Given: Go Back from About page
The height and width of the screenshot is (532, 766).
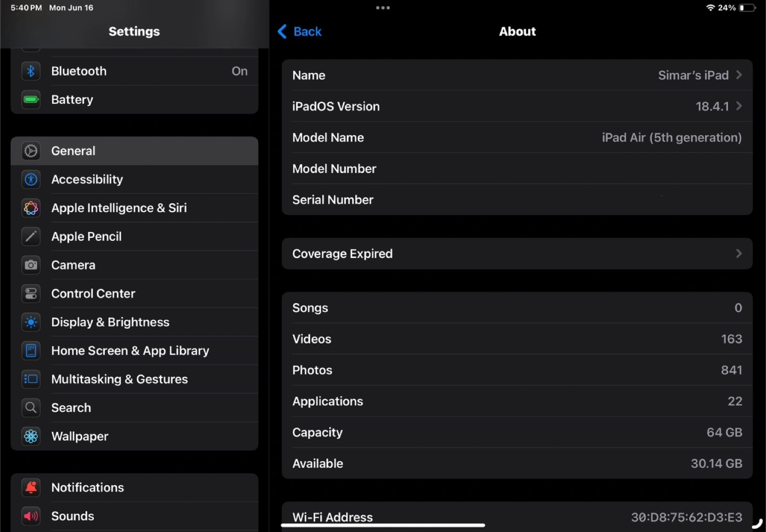Looking at the screenshot, I should (x=299, y=31).
